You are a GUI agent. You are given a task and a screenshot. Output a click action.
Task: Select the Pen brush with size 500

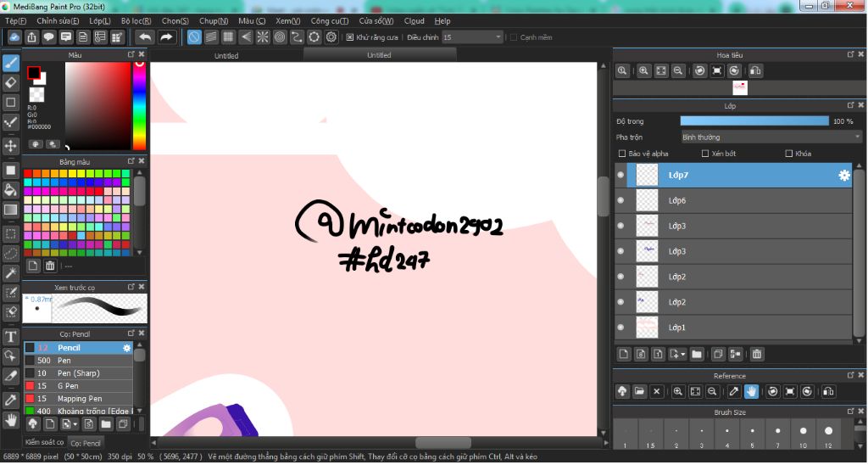click(x=78, y=361)
